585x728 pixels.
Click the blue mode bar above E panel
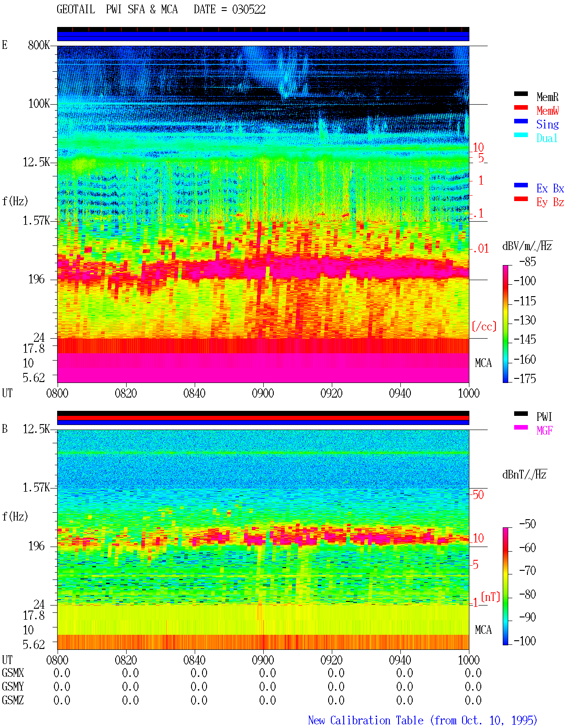tap(263, 36)
